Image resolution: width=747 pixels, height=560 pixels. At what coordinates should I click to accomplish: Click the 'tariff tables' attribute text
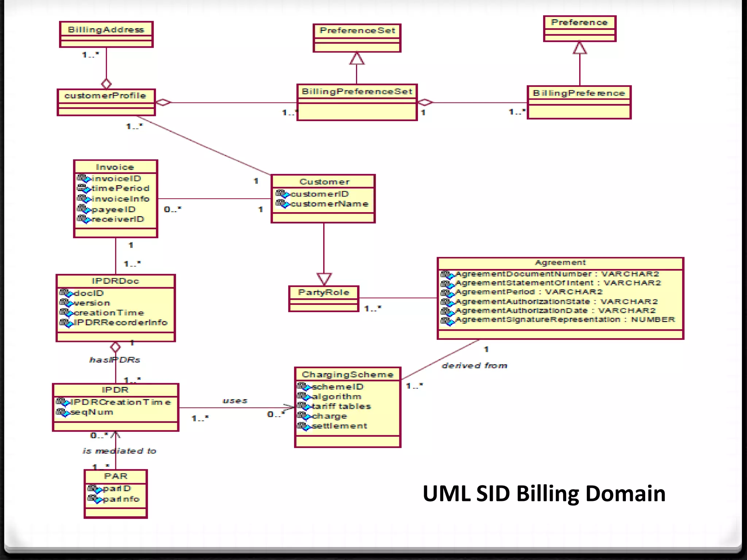click(341, 406)
